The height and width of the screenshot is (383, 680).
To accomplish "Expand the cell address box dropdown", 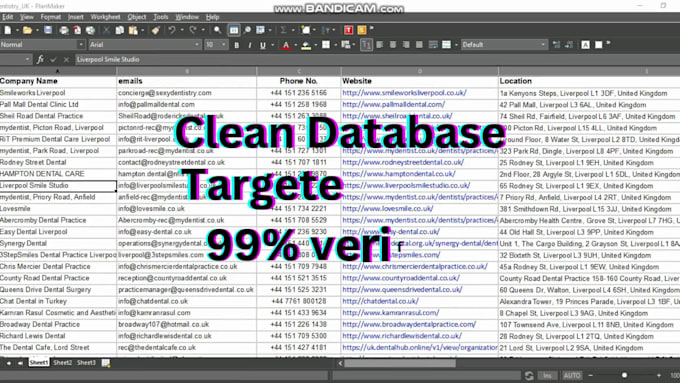I will click(x=27, y=59).
